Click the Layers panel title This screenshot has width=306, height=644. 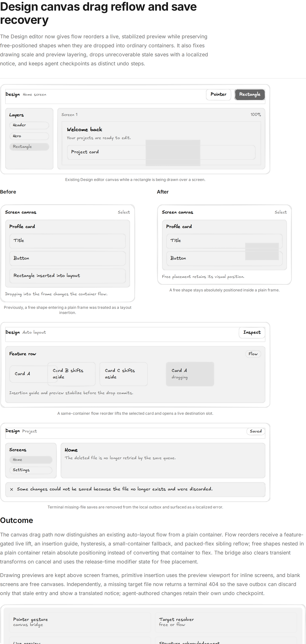16,115
